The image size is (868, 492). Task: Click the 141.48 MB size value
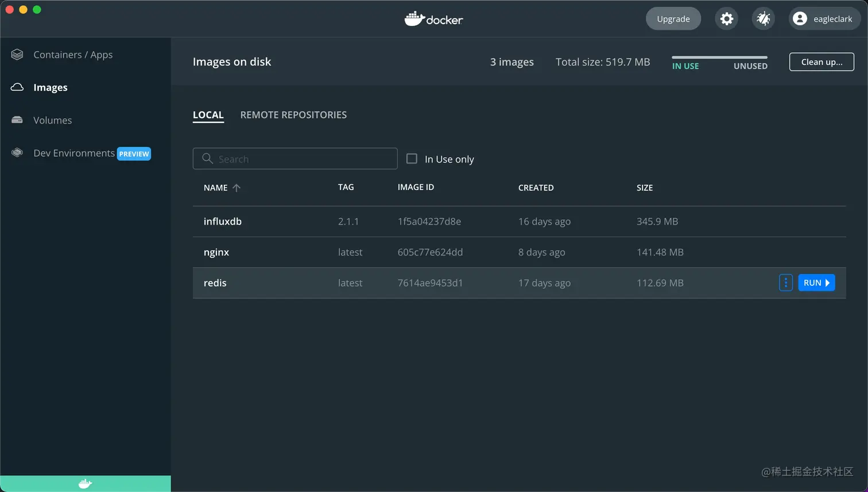(x=660, y=252)
